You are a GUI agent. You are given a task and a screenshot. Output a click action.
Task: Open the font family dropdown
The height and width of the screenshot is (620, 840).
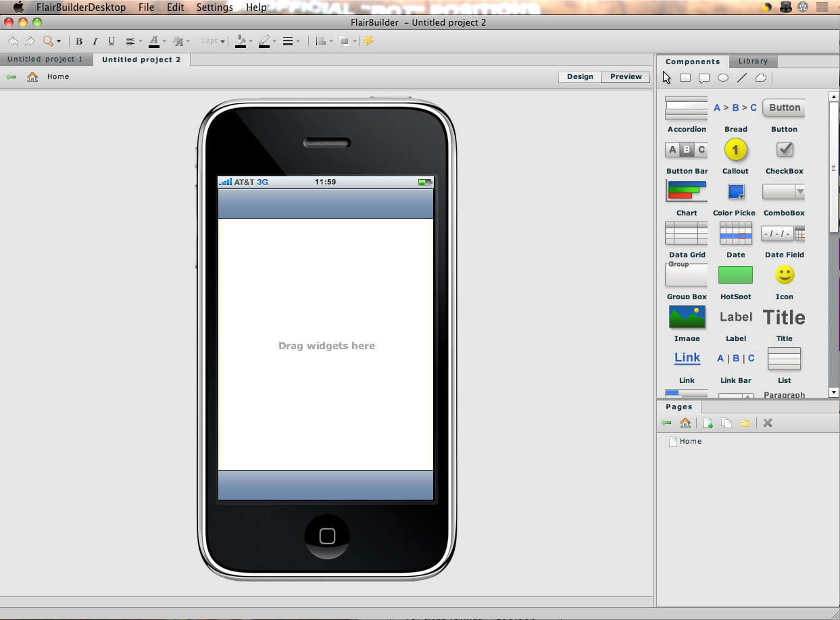(x=181, y=41)
